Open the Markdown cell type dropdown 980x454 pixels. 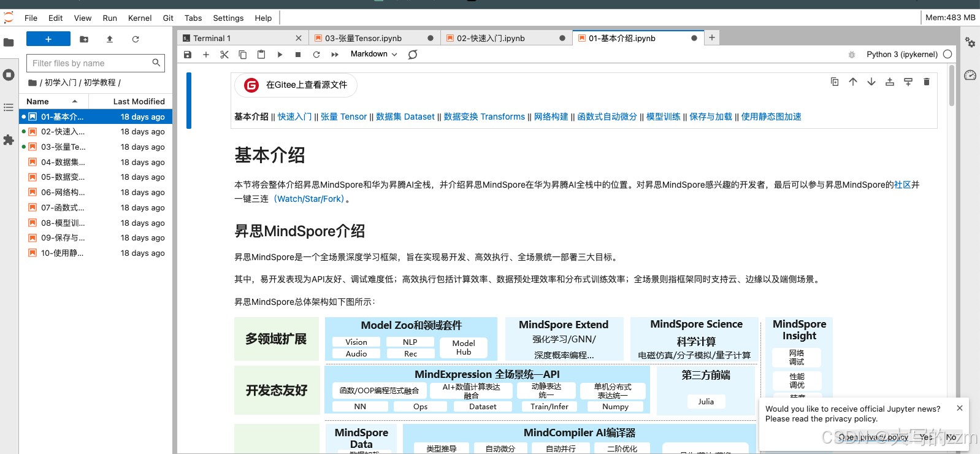click(373, 54)
